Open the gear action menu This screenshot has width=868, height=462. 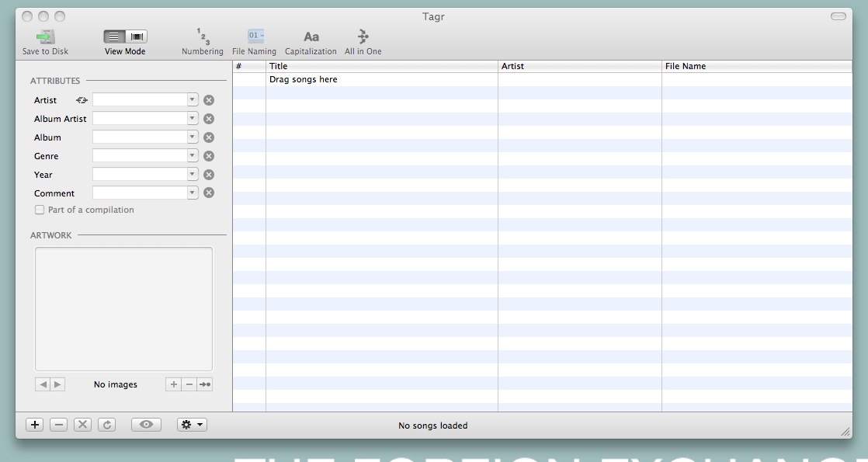[192, 425]
